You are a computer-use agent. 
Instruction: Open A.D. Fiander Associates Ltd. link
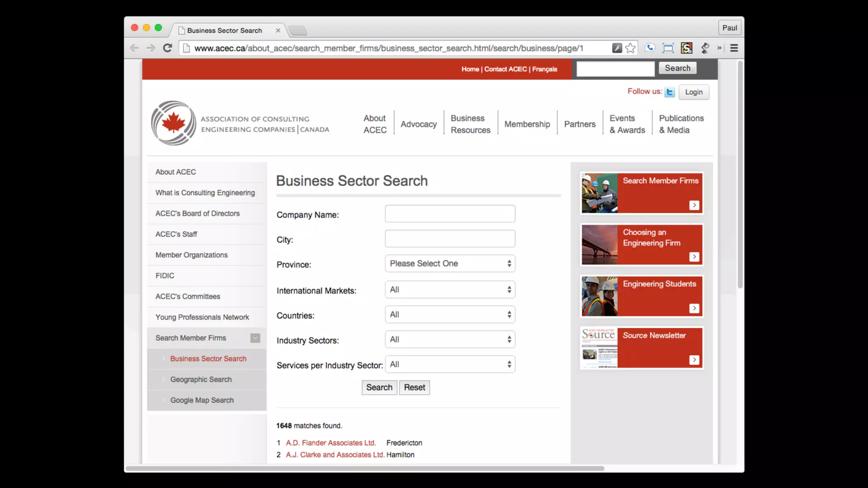[331, 443]
